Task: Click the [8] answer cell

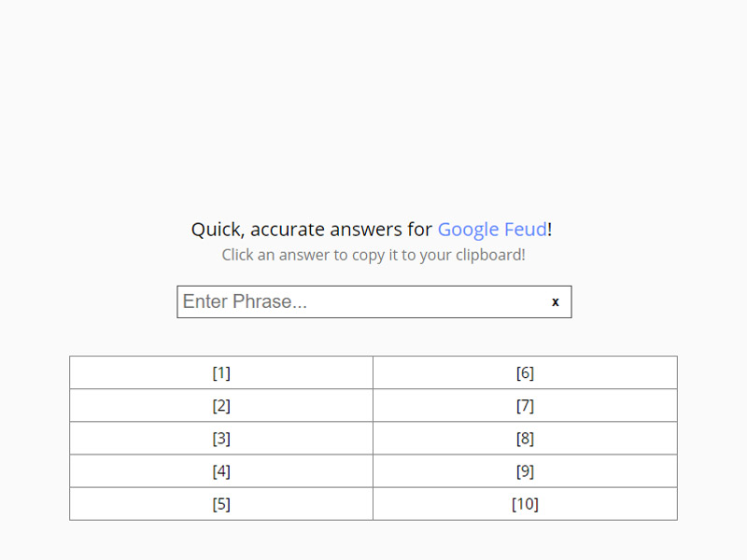Action: [525, 438]
